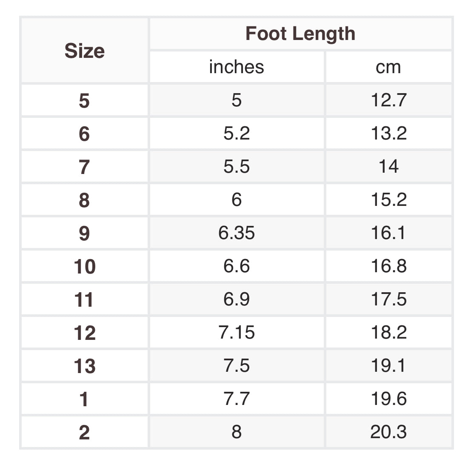The image size is (471, 476).
Task: Click size 13 in the Size column
Action: tap(85, 366)
